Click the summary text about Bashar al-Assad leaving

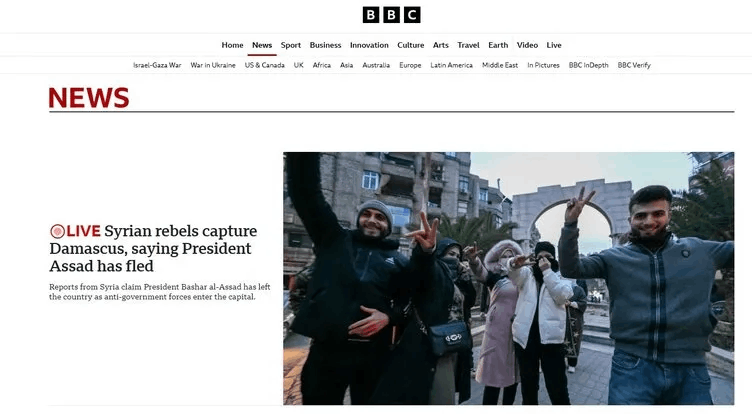160,292
